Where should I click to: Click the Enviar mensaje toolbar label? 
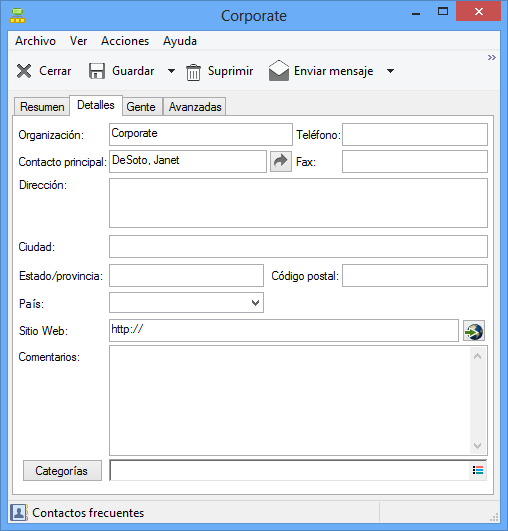pos(334,71)
